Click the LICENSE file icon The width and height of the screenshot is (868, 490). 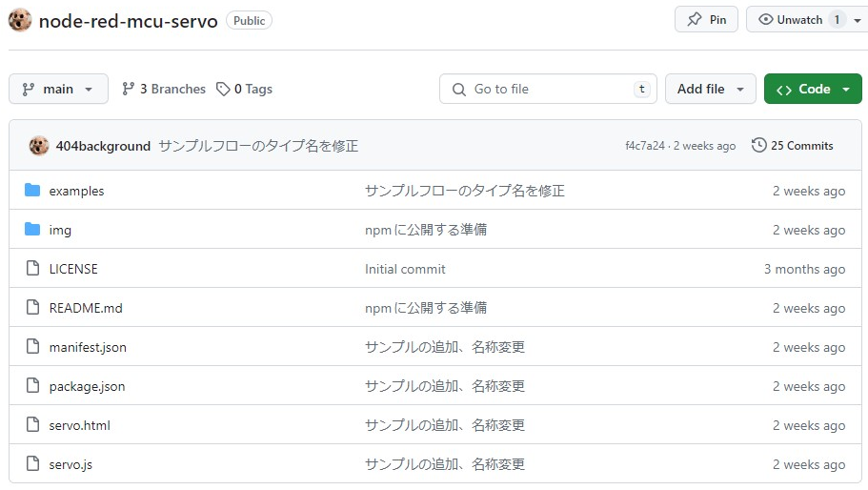coord(33,268)
